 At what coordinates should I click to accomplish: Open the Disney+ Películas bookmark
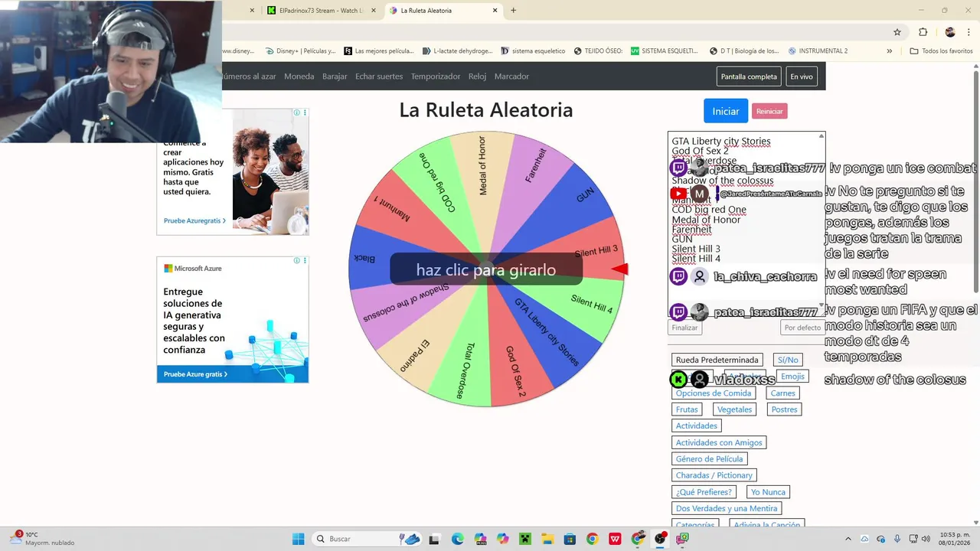(x=300, y=51)
